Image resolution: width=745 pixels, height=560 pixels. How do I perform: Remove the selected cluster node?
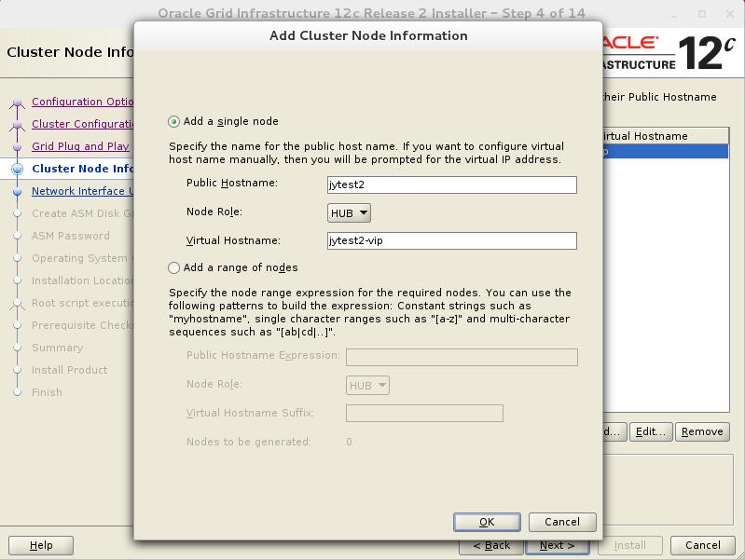pos(702,431)
